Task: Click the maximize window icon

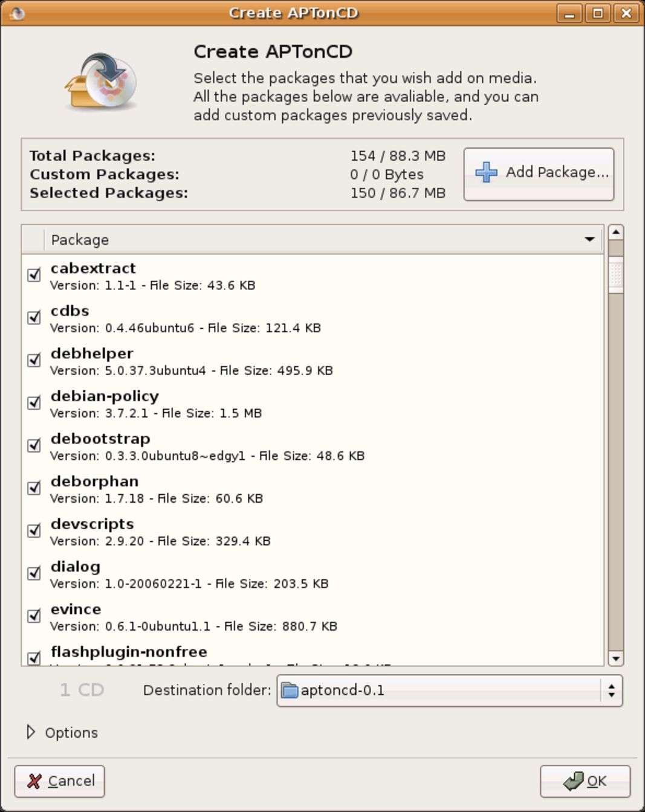Action: tap(598, 13)
